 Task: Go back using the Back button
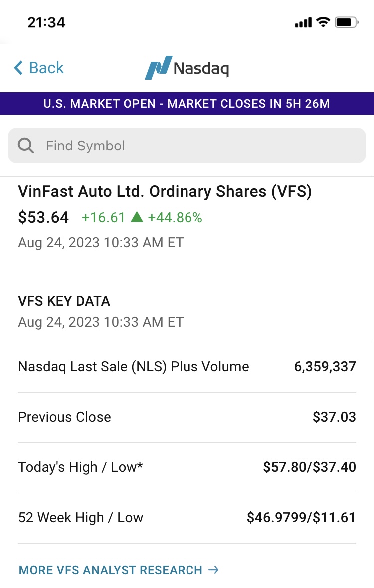[39, 68]
